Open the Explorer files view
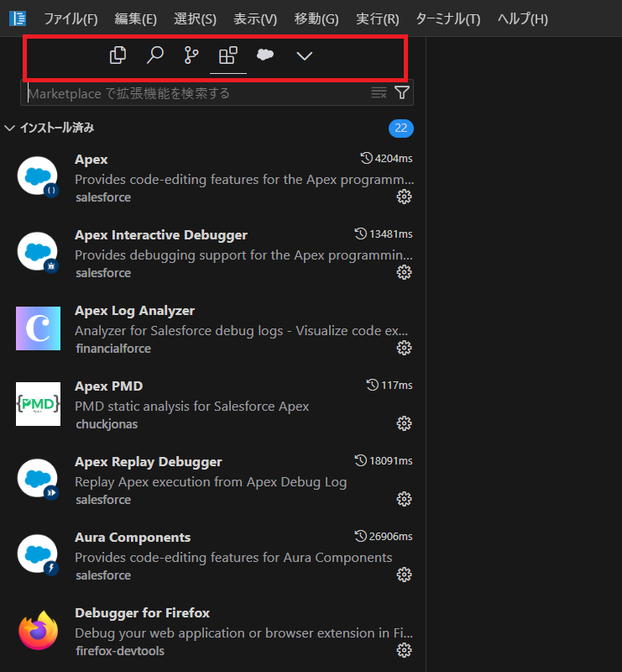The image size is (622, 672). pyautogui.click(x=118, y=55)
